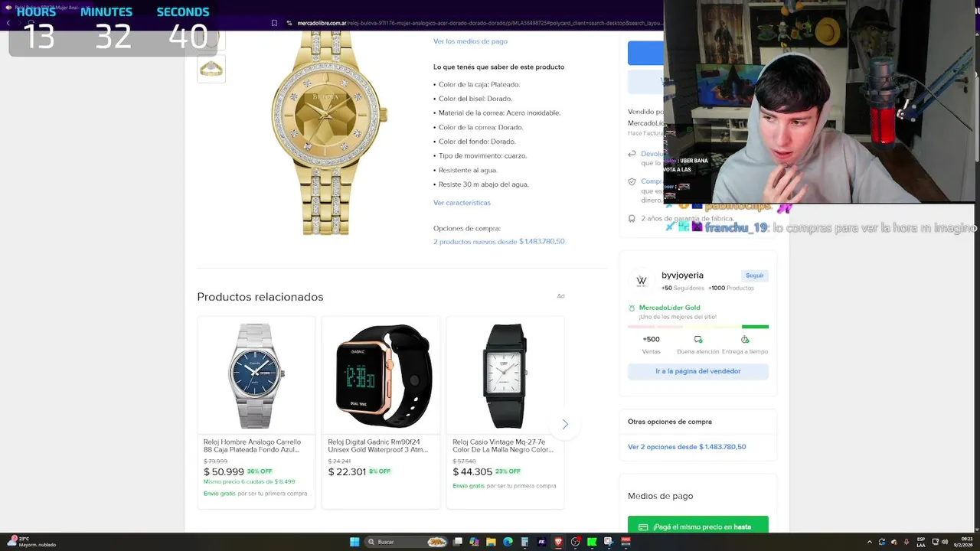
Task: Click Ir a la página del vendedor
Action: [x=698, y=371]
